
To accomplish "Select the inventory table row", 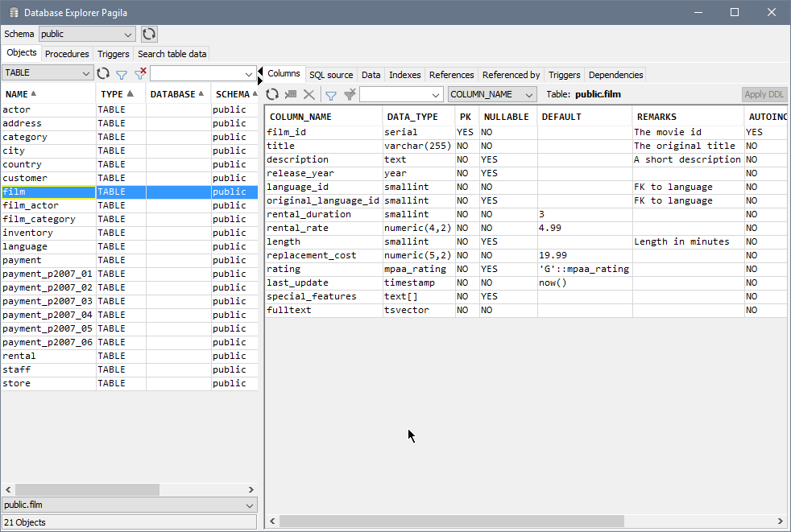I will [129, 233].
